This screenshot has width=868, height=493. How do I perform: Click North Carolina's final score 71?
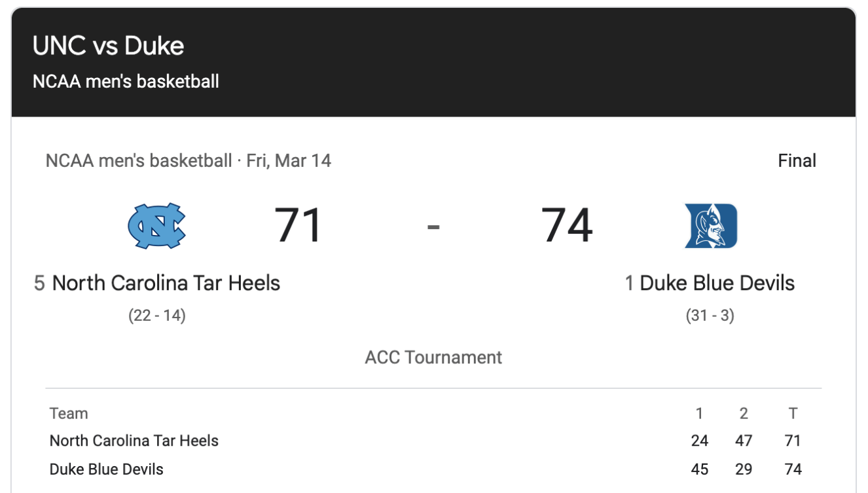298,225
